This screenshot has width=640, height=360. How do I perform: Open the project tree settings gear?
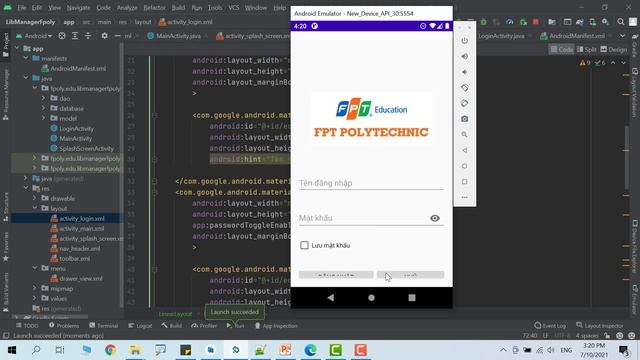[x=104, y=36]
